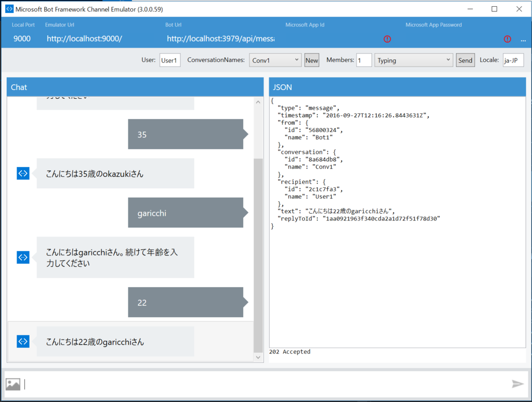The image size is (532, 402).
Task: Click chat scrollbar down arrow
Action: 258,357
